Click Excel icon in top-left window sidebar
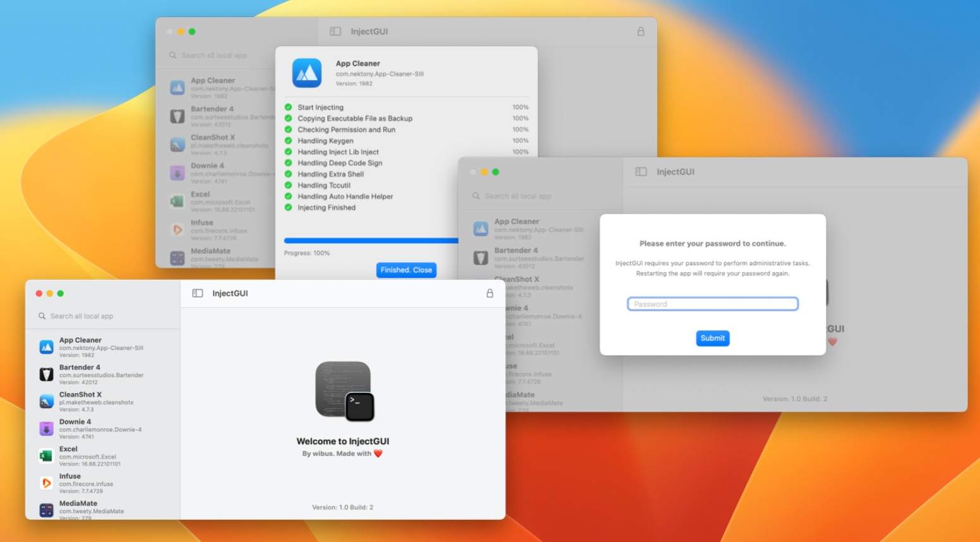 (x=177, y=202)
